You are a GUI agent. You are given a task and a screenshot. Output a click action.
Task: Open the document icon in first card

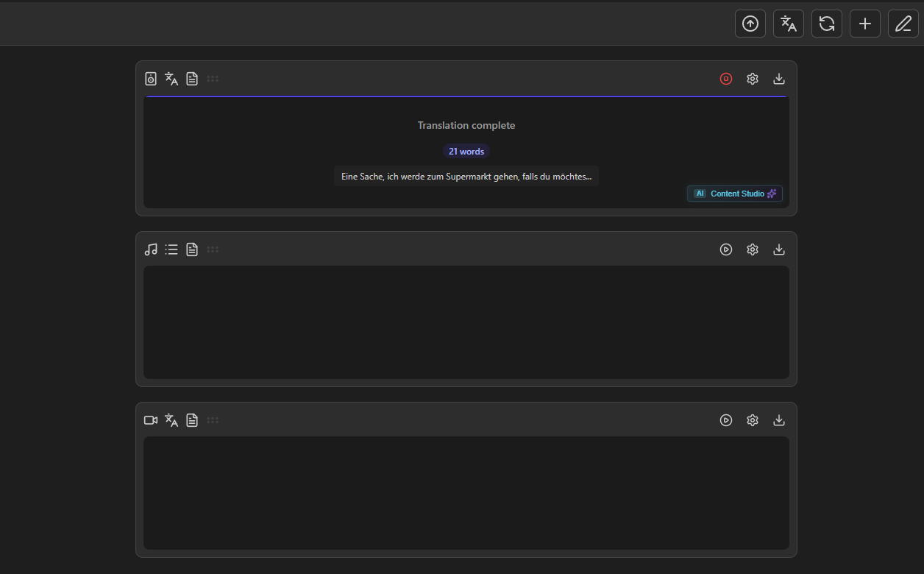(192, 79)
